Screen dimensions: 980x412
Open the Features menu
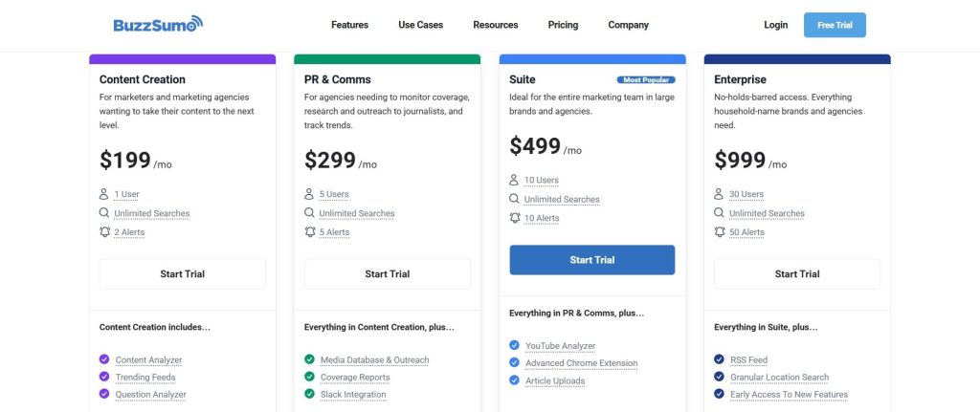tap(349, 25)
